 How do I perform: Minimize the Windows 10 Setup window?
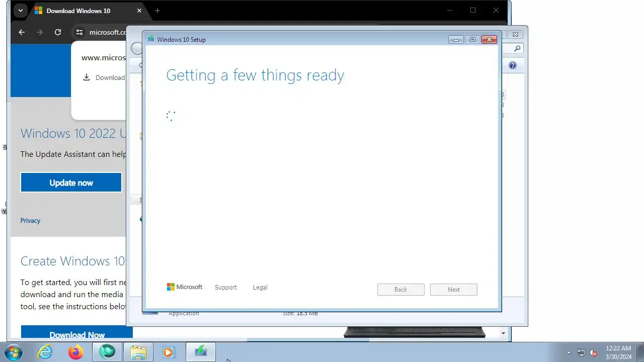(x=456, y=40)
